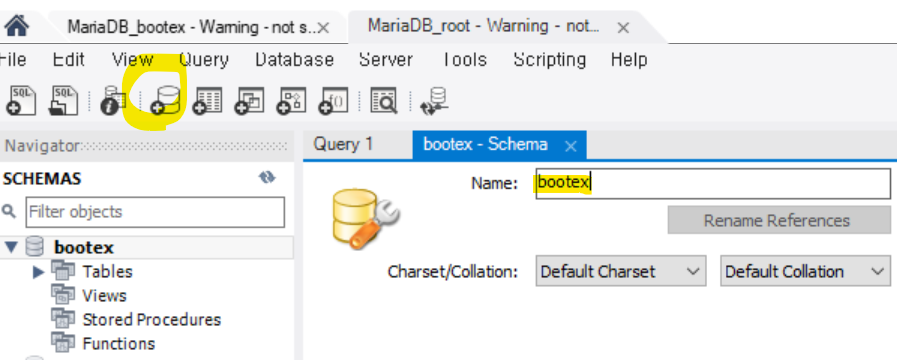Open a SQL script file icon
This screenshot has height=360, width=897.
[x=63, y=100]
